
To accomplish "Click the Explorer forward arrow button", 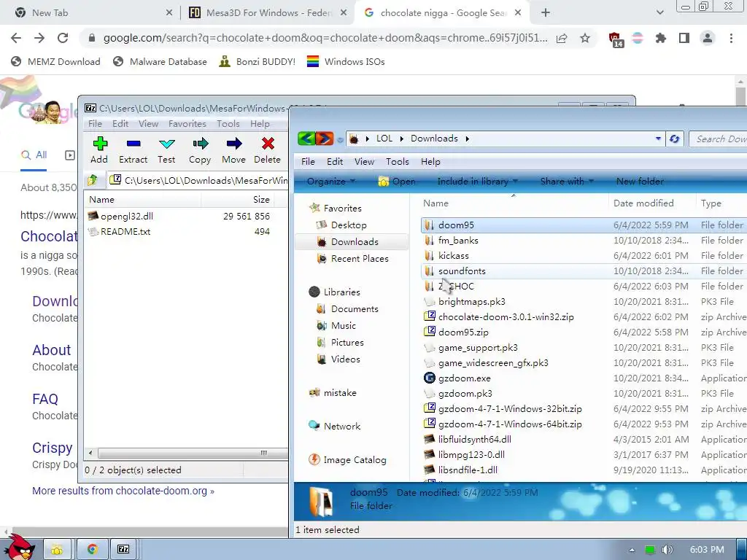I will coord(324,139).
